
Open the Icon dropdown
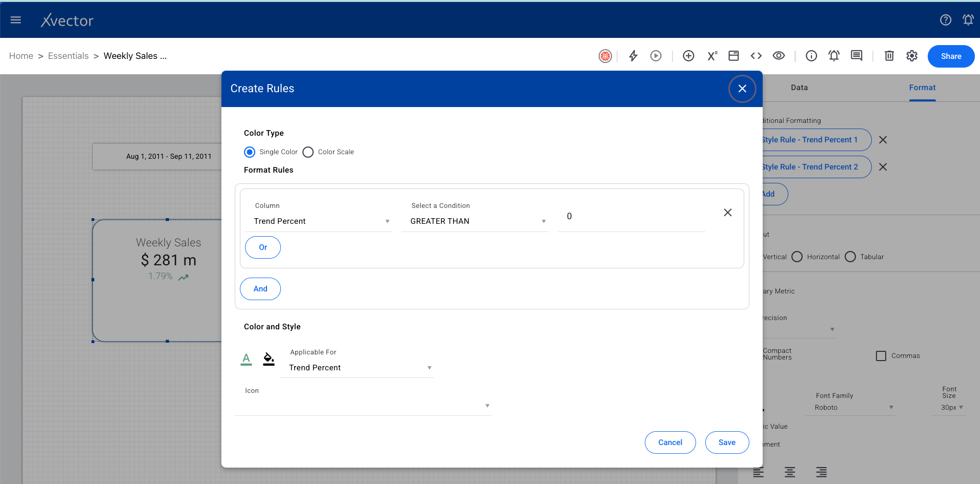pos(363,406)
